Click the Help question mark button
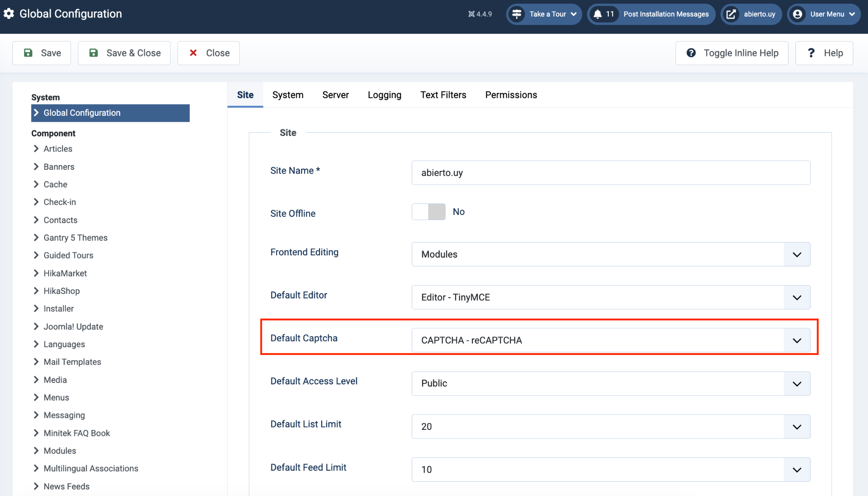 (824, 53)
